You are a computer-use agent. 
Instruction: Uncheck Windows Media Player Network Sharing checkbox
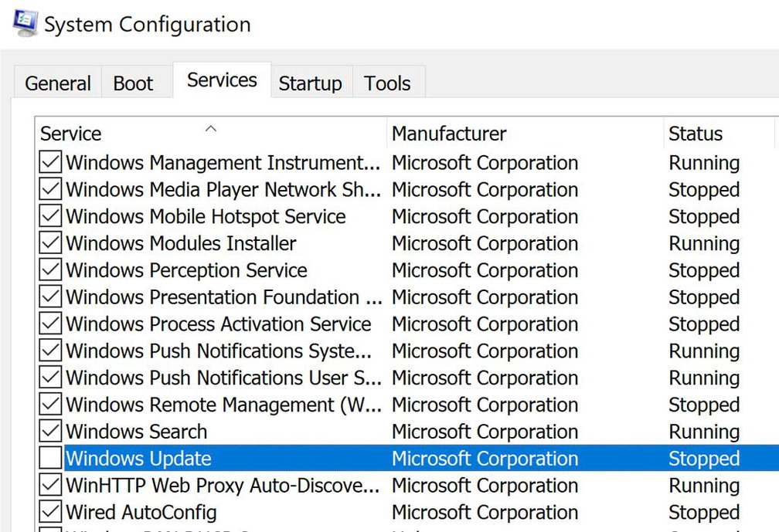pyautogui.click(x=50, y=189)
